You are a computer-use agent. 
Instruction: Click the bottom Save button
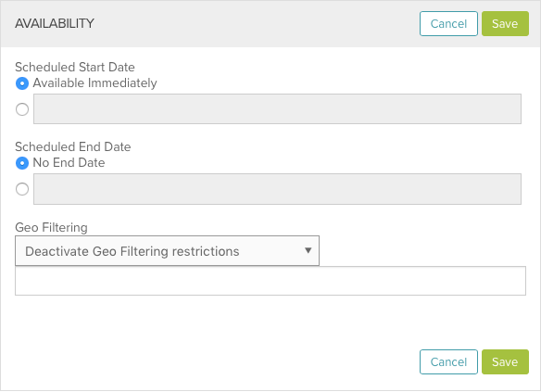pyautogui.click(x=505, y=362)
